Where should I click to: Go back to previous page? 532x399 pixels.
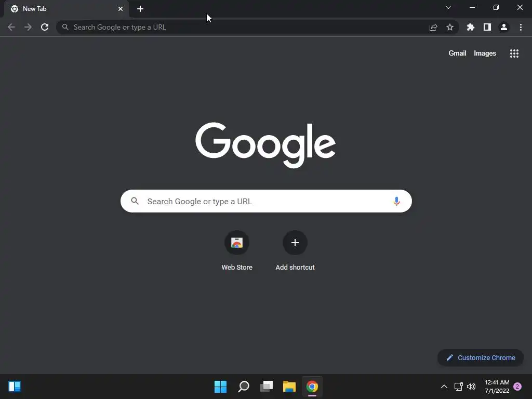tap(11, 27)
